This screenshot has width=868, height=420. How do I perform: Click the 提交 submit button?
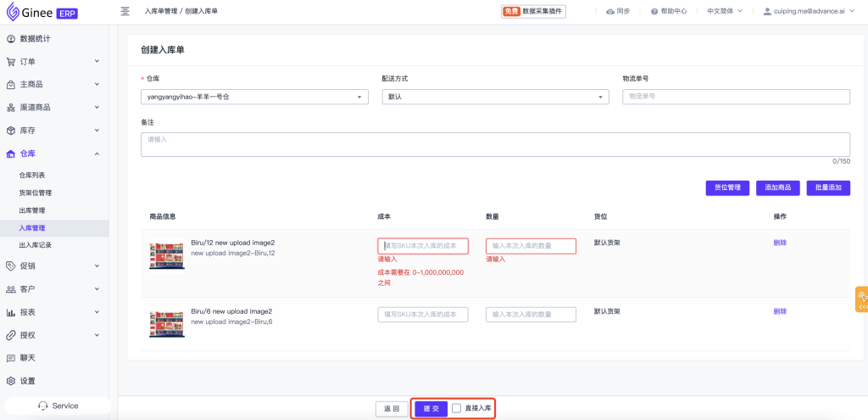(x=431, y=408)
